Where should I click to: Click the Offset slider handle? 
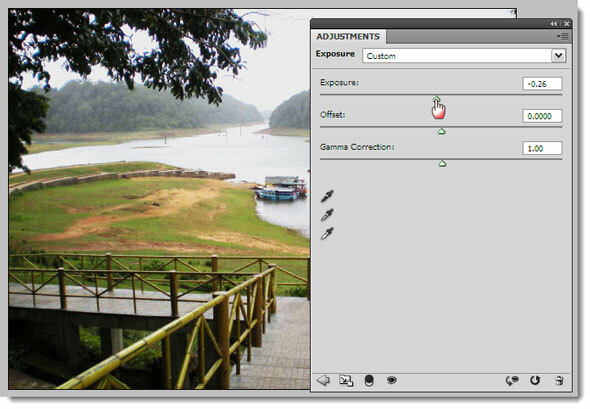[x=442, y=131]
